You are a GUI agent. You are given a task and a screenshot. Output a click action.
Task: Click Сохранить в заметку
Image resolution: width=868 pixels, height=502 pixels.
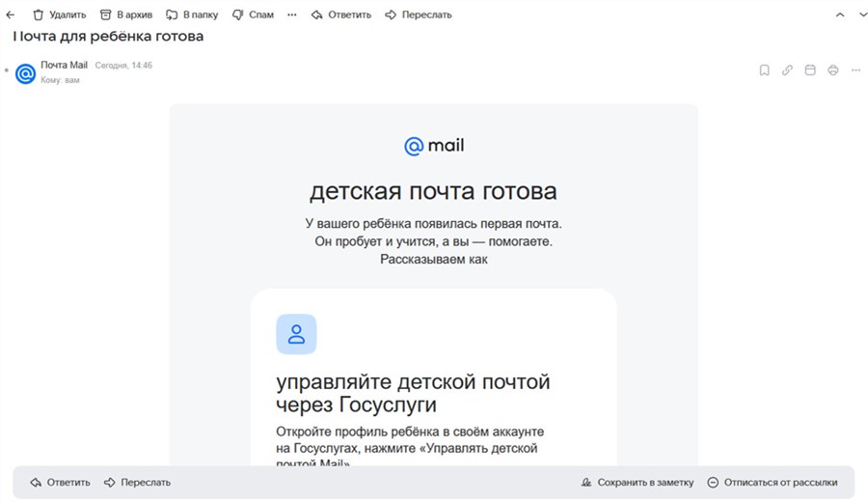coord(637,483)
